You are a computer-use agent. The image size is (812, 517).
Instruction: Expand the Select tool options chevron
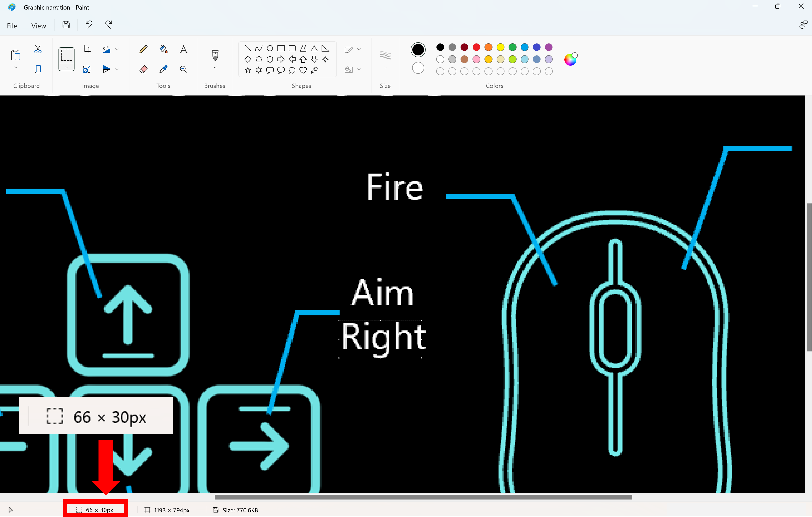pos(66,67)
